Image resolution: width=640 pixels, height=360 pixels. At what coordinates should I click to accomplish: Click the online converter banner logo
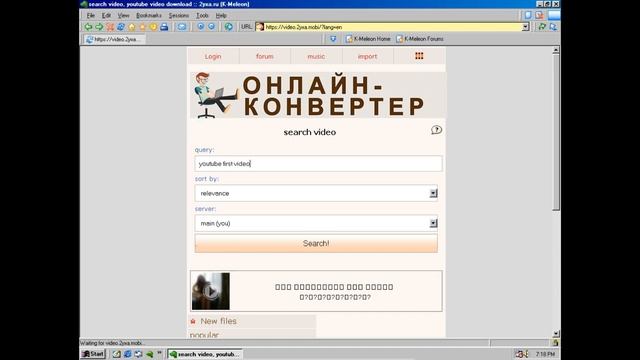tap(318, 95)
